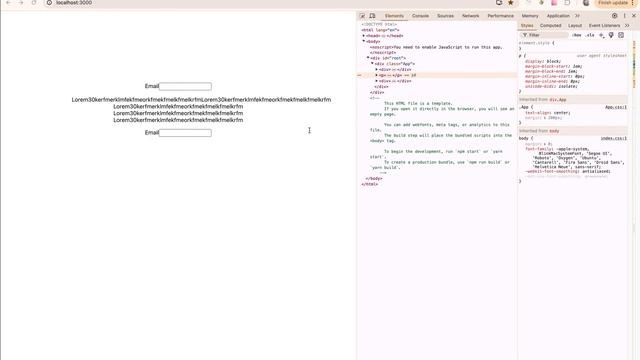
Task: Click the browser back arrow
Action: (8, 2)
